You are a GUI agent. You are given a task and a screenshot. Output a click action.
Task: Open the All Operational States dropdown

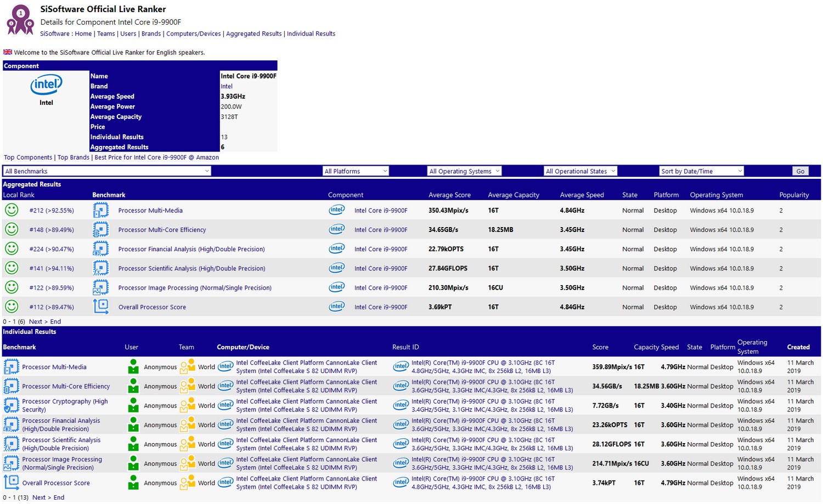click(580, 171)
